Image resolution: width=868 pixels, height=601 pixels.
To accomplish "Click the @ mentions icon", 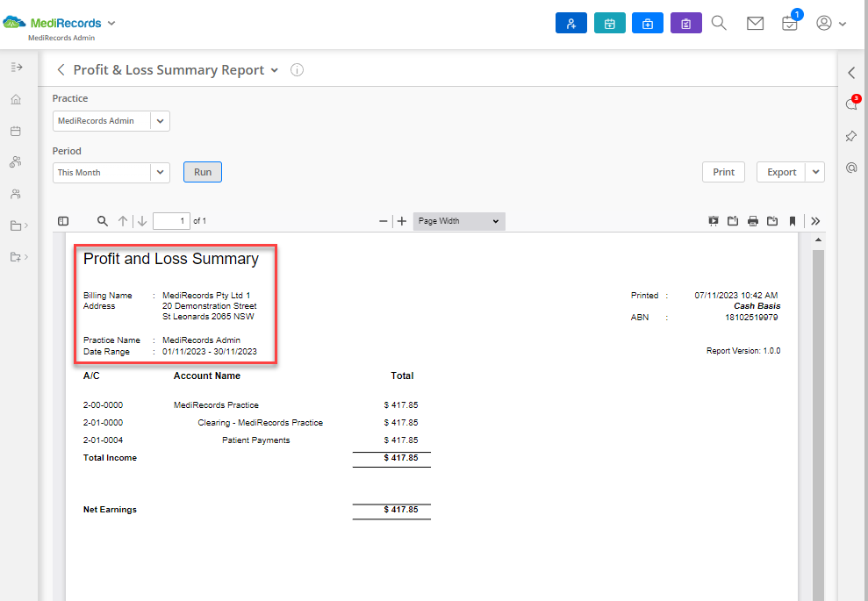I will pos(851,167).
